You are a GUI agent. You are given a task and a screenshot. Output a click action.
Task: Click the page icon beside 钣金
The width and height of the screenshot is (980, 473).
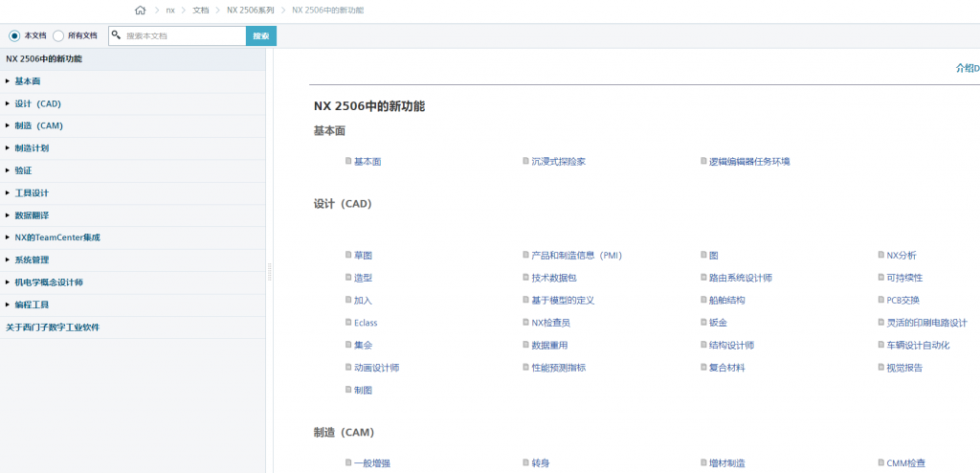coord(703,323)
